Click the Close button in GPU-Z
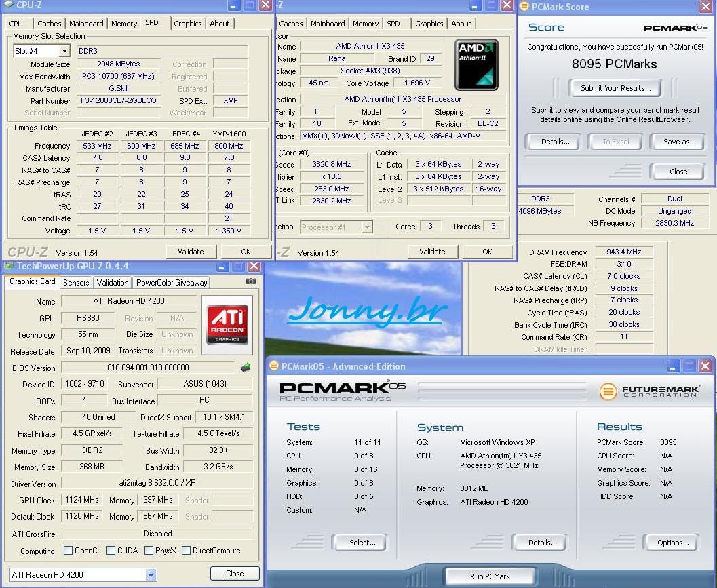This screenshot has height=588, width=717. click(235, 574)
